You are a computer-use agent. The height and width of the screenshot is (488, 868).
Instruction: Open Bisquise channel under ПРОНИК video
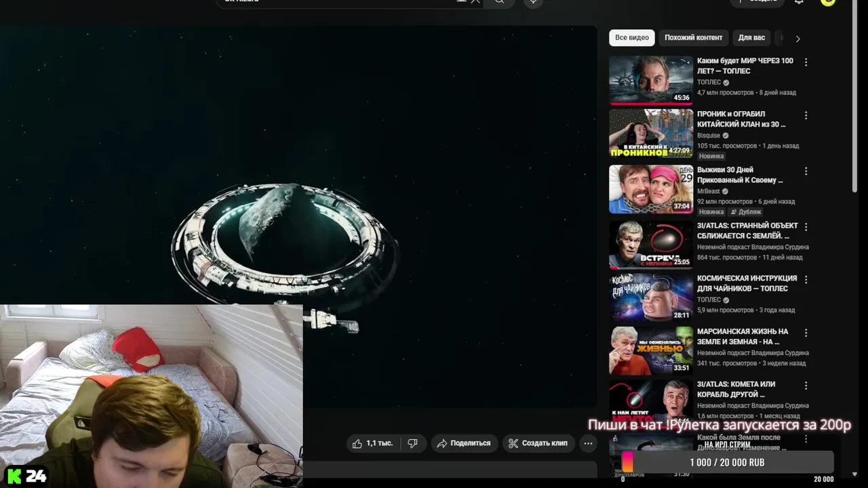709,136
